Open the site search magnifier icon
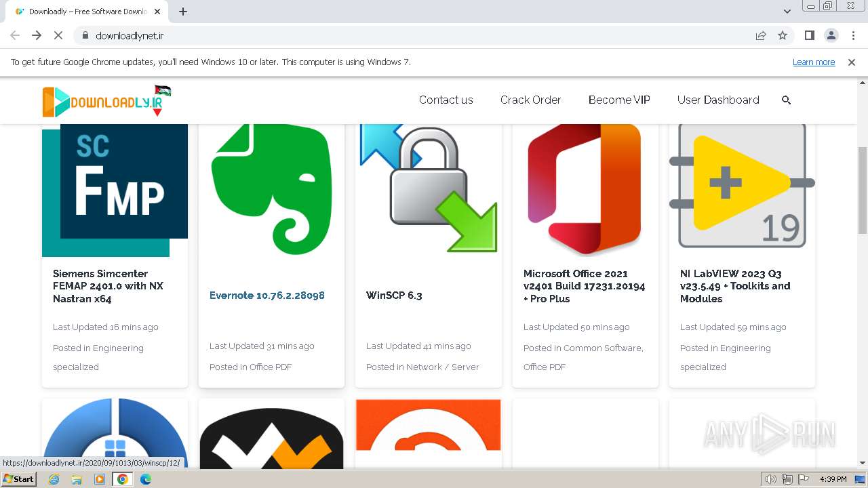 tap(787, 100)
